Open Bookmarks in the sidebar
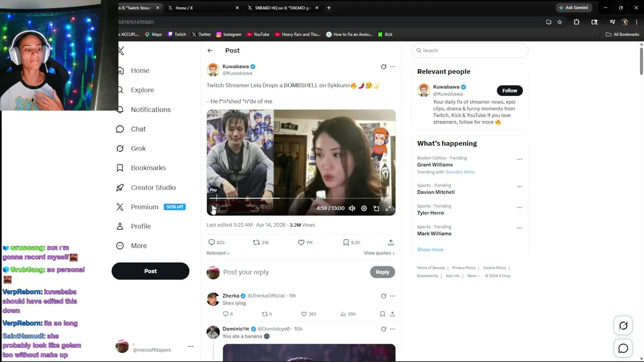This screenshot has width=644, height=362. pyautogui.click(x=148, y=168)
